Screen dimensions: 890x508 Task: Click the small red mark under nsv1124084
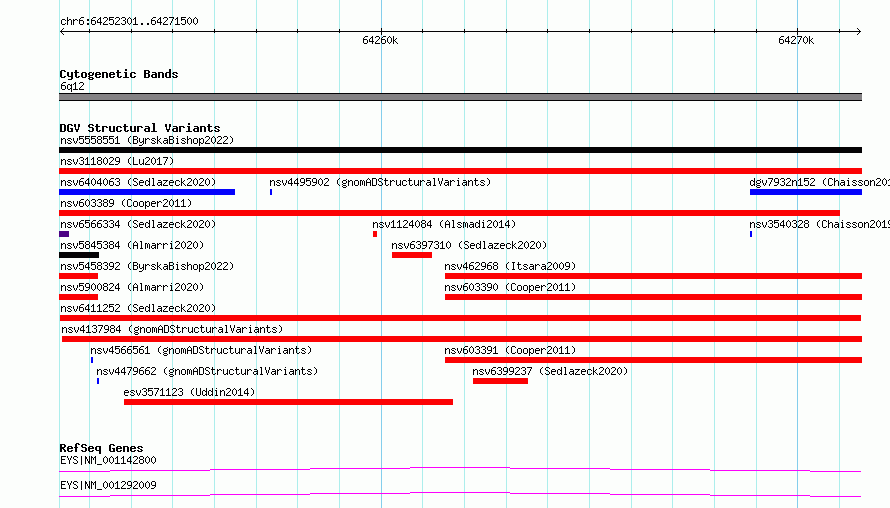point(375,234)
